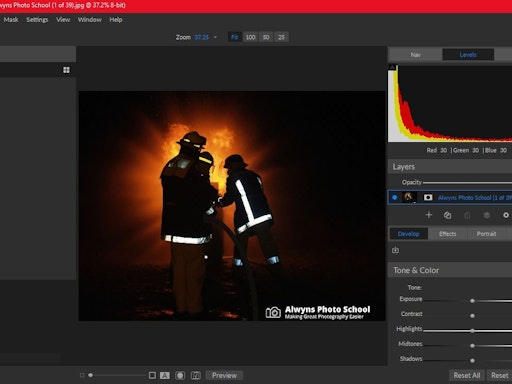Screen dimensions: 512x384
Task: Click the Blue 30 histogram value
Action: pyautogui.click(x=496, y=150)
